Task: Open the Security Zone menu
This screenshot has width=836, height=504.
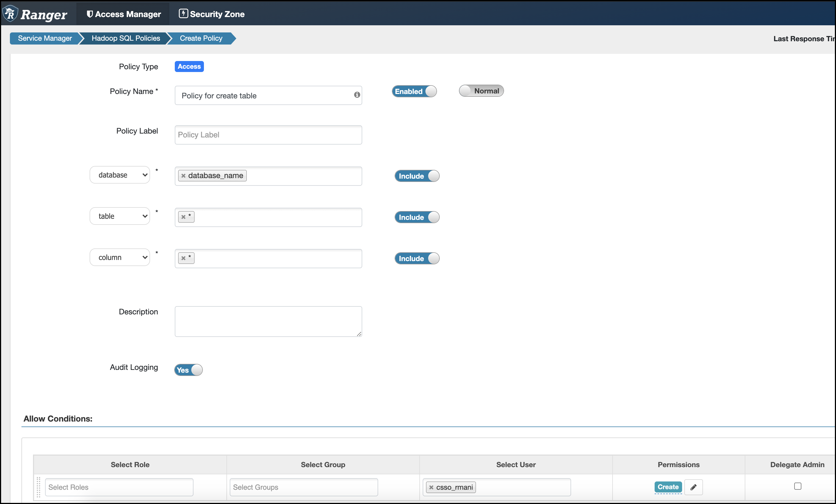Action: [x=212, y=14]
